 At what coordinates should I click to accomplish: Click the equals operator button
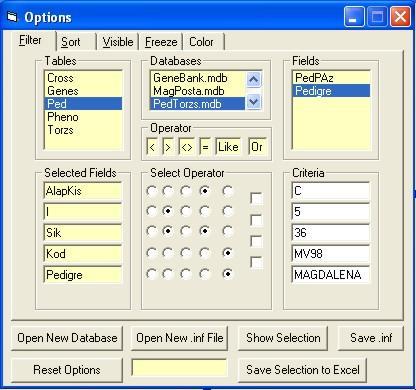point(205,147)
